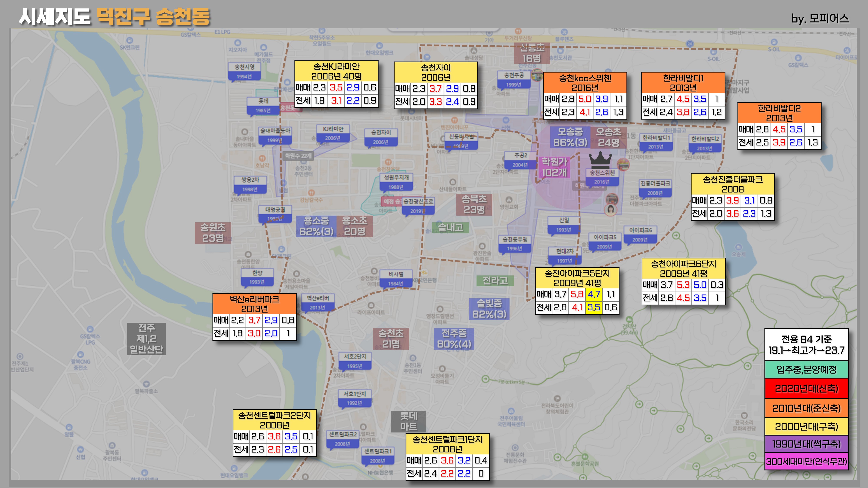The height and width of the screenshot is (488, 868).
Task: Click the black crown icon above 송천스위첸
Action: point(600,160)
